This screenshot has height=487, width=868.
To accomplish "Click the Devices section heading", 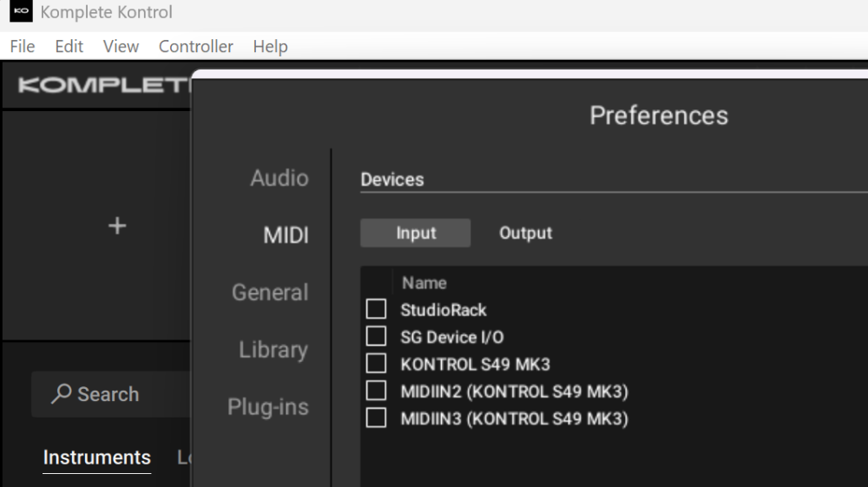I will 392,180.
